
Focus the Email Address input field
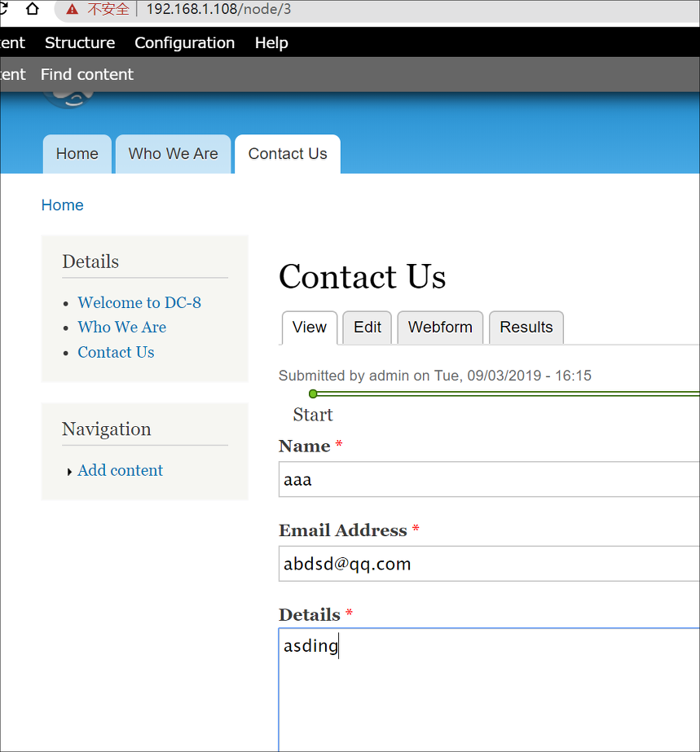(490, 564)
